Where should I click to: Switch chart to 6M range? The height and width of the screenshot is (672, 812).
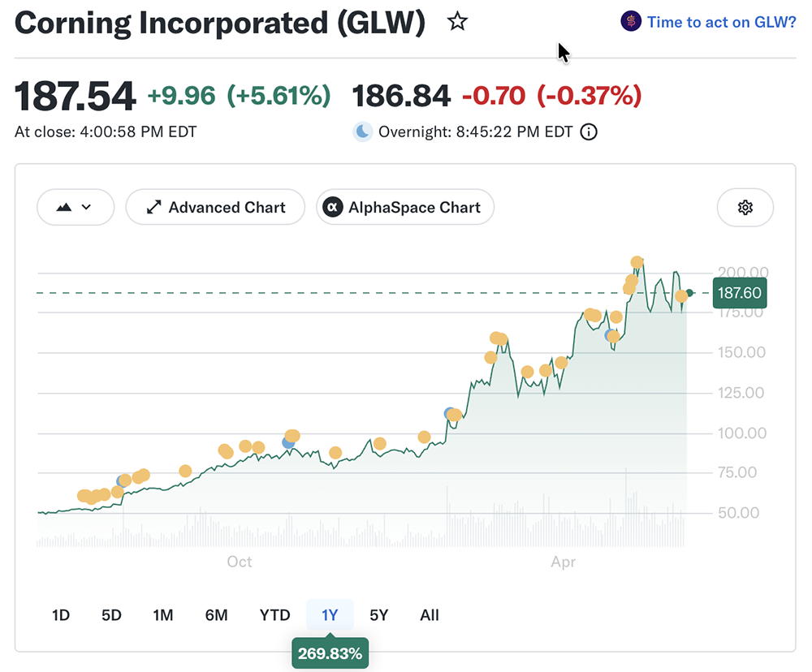[x=216, y=615]
